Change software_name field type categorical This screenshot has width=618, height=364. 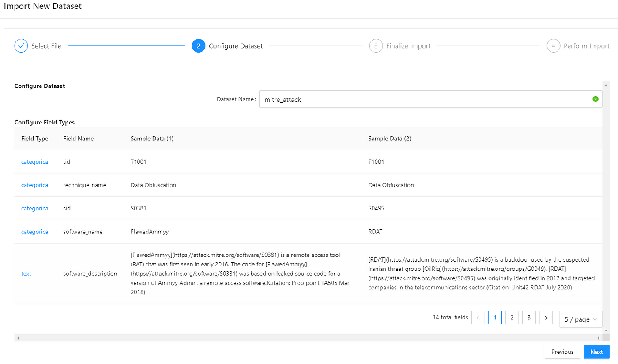point(35,231)
